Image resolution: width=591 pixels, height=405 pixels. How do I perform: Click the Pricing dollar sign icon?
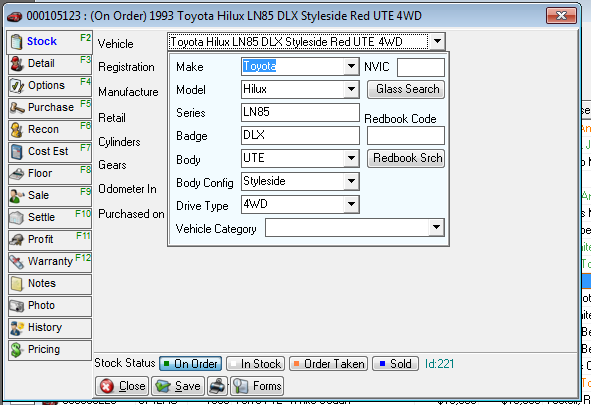(x=17, y=350)
